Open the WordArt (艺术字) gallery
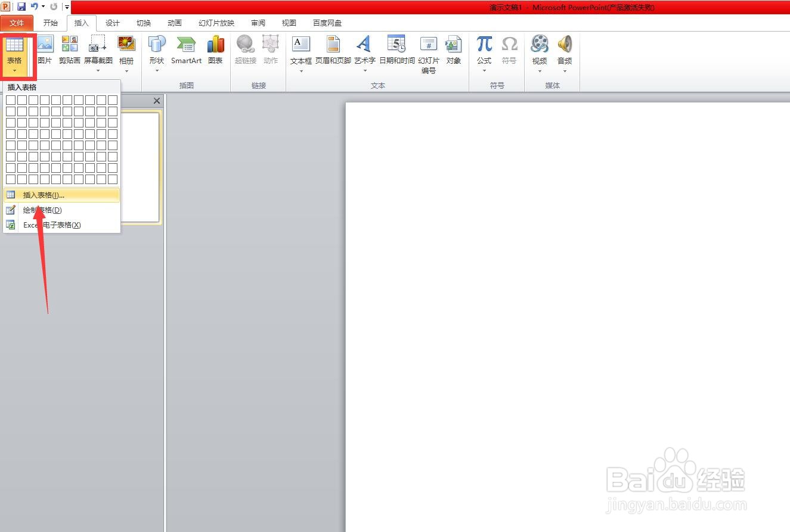Screen dimensions: 790x532 364,54
